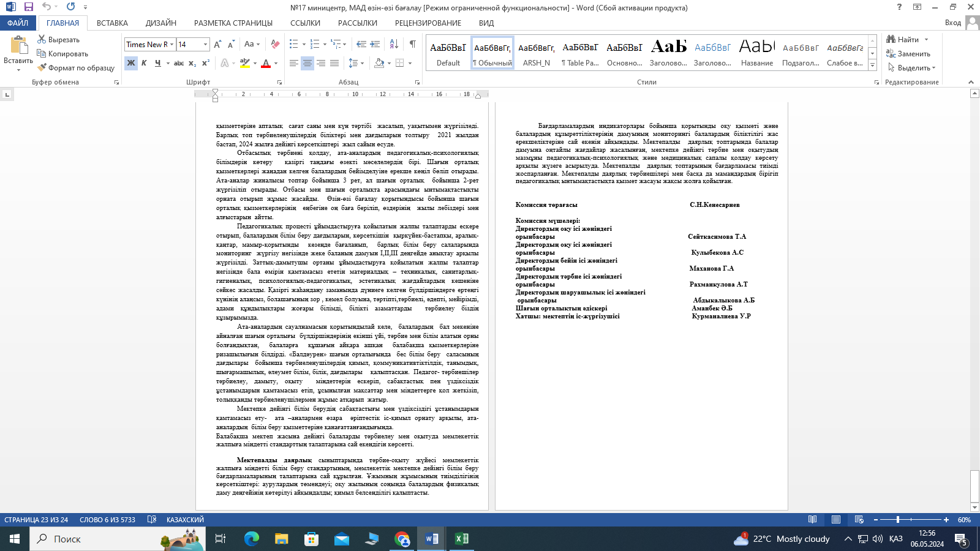Click the tab selector at the ruler corner
Screen dimensions: 980x551
pos(7,94)
